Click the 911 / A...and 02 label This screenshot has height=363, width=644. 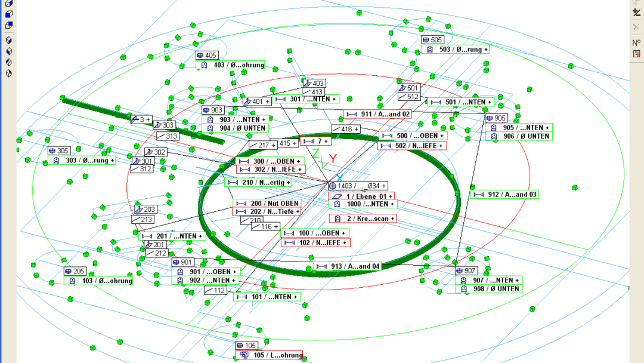point(377,114)
